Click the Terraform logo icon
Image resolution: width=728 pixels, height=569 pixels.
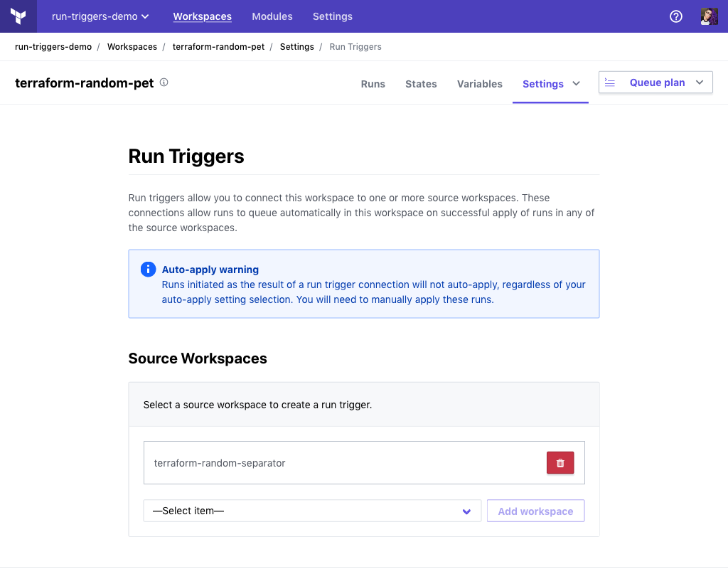[x=18, y=16]
